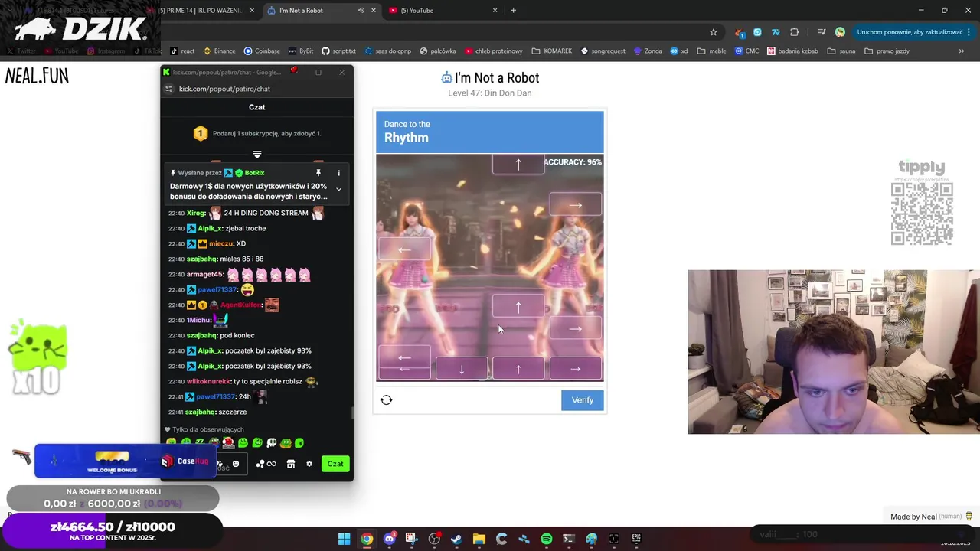Click restart to update Chrome button
Image resolution: width=980 pixels, height=551 pixels.
tap(910, 32)
